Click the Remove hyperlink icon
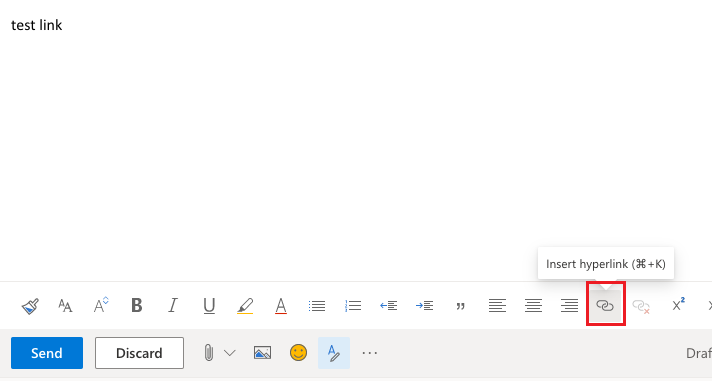The height and width of the screenshot is (381, 712). (x=641, y=306)
